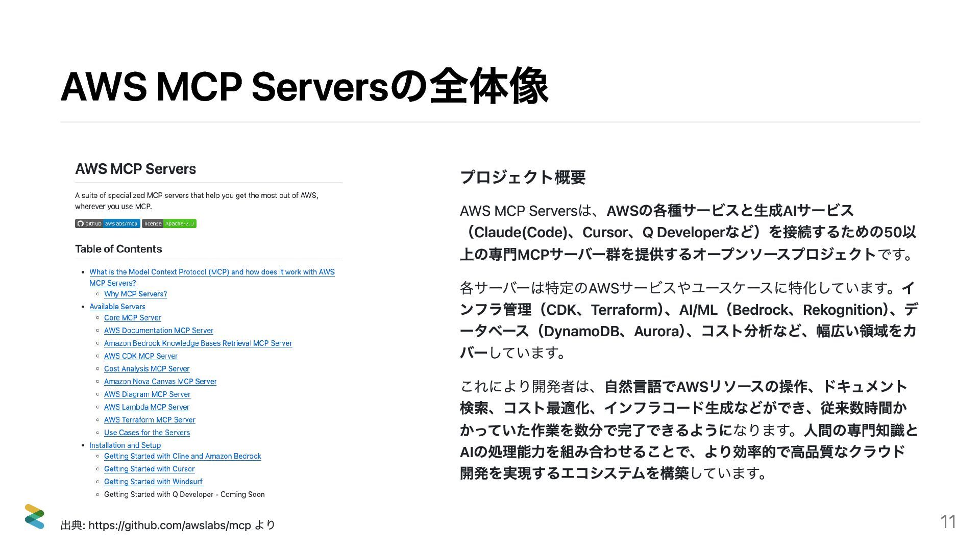Click the github awslabs/mcp badge
The width and height of the screenshot is (980, 551).
pyautogui.click(x=107, y=223)
